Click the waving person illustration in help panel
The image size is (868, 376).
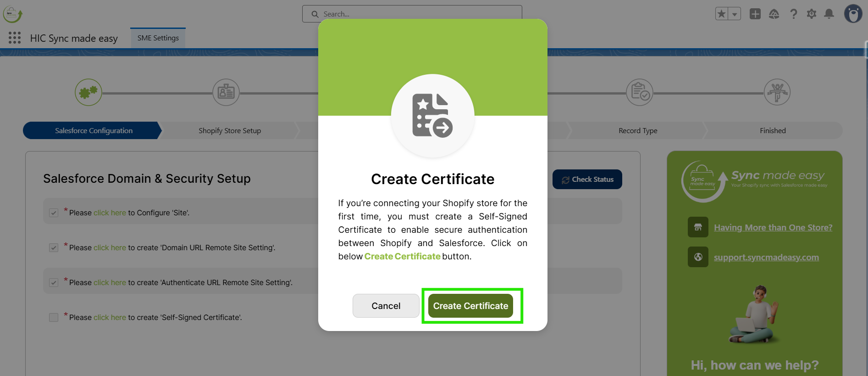(754, 315)
